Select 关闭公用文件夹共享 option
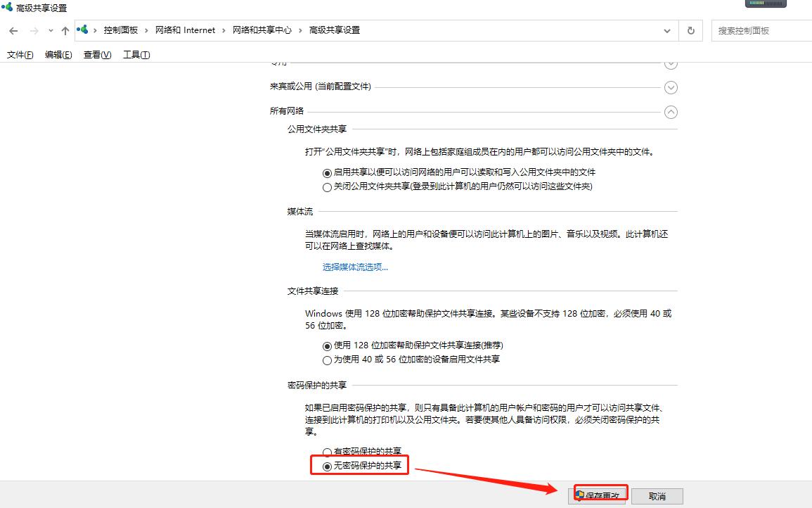Viewport: 812px width, 508px height. click(327, 186)
